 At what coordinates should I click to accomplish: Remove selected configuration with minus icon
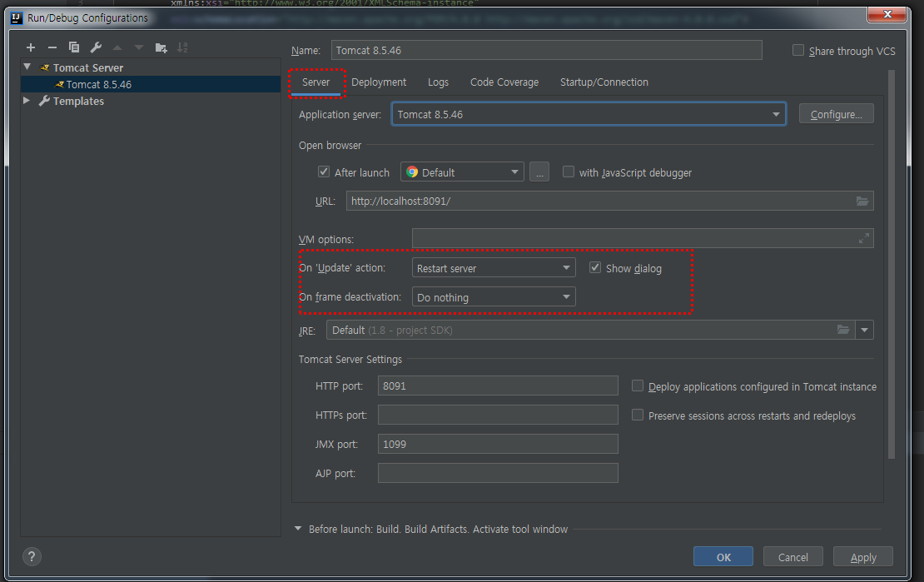pyautogui.click(x=52, y=47)
